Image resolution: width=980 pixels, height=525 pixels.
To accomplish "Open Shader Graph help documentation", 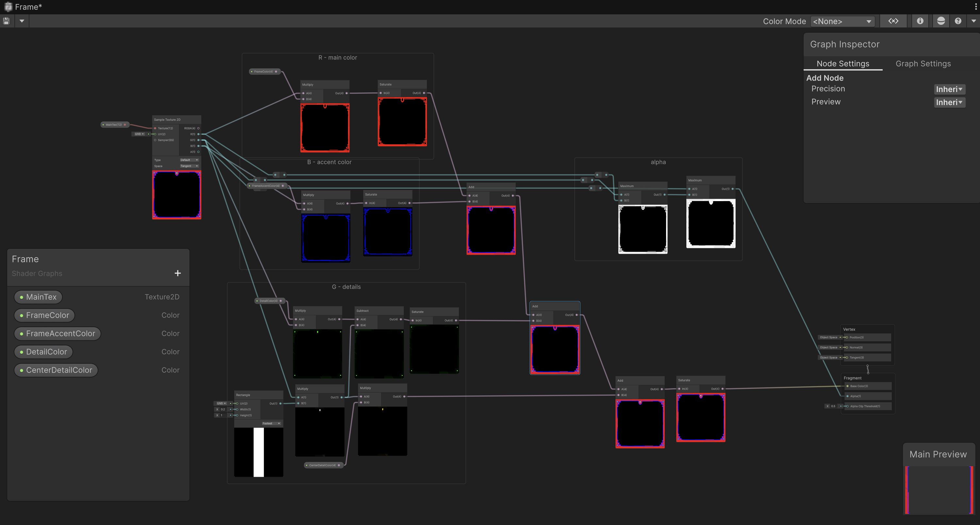I will 958,21.
